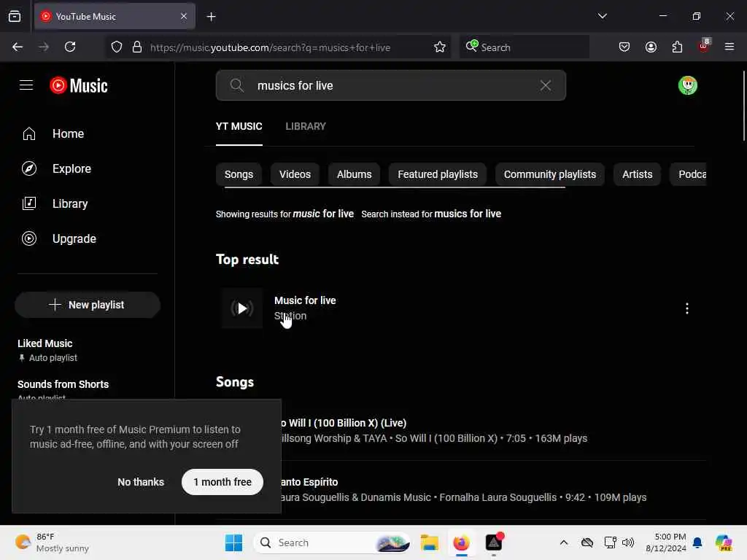Click the Windows taskbar Search box

pos(332,542)
